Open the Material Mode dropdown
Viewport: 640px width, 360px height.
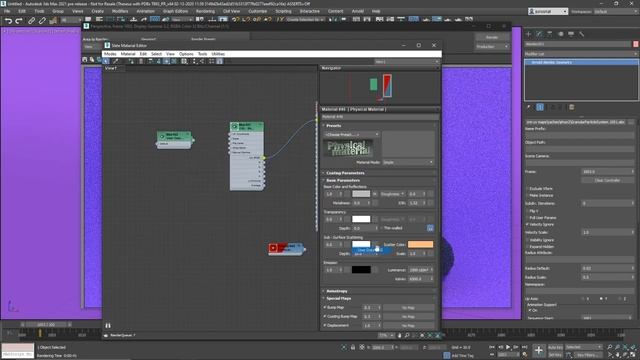tap(408, 162)
